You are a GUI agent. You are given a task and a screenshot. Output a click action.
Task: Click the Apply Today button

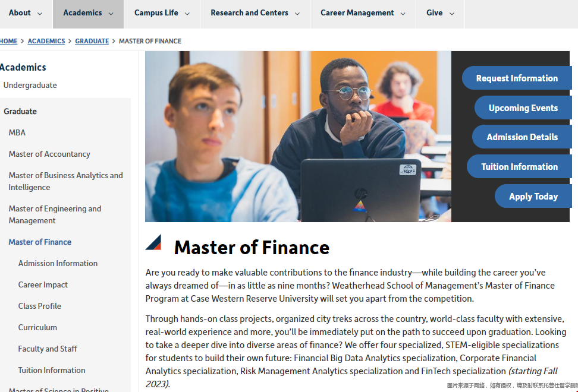point(533,197)
